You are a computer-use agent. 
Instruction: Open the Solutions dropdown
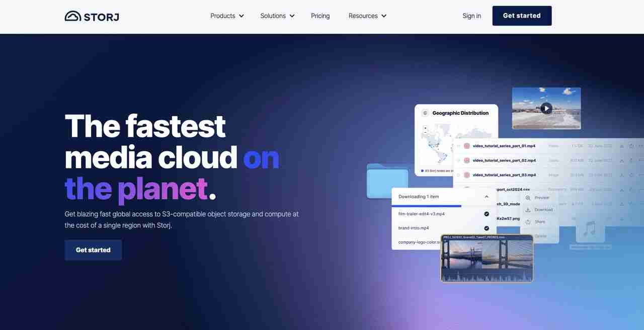click(x=277, y=16)
